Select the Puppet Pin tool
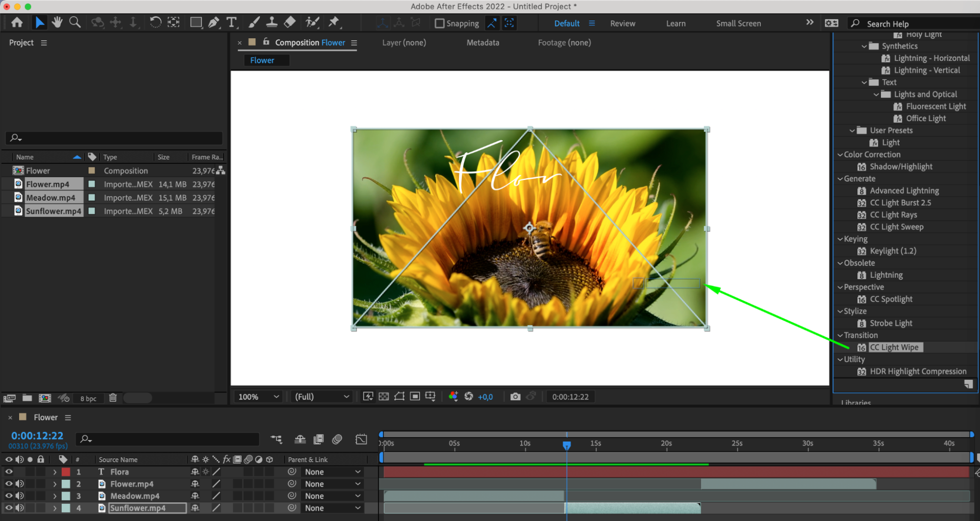Screen dimensions: 980x521 pyautogui.click(x=334, y=22)
